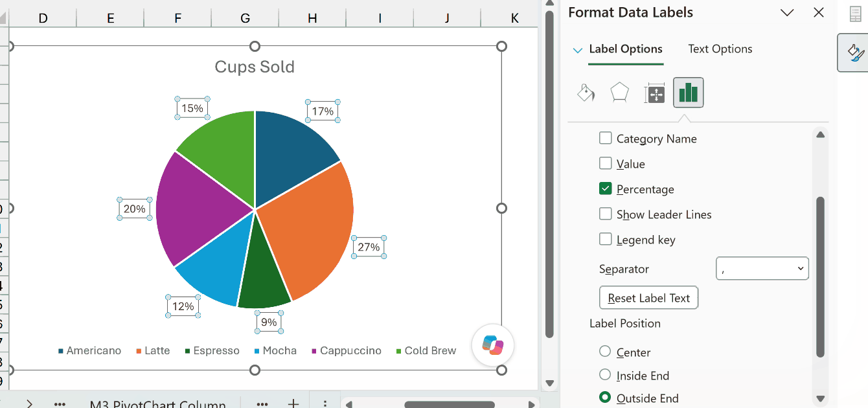Enable the Category Name checkbox
Image resolution: width=868 pixels, height=408 pixels.
point(606,138)
